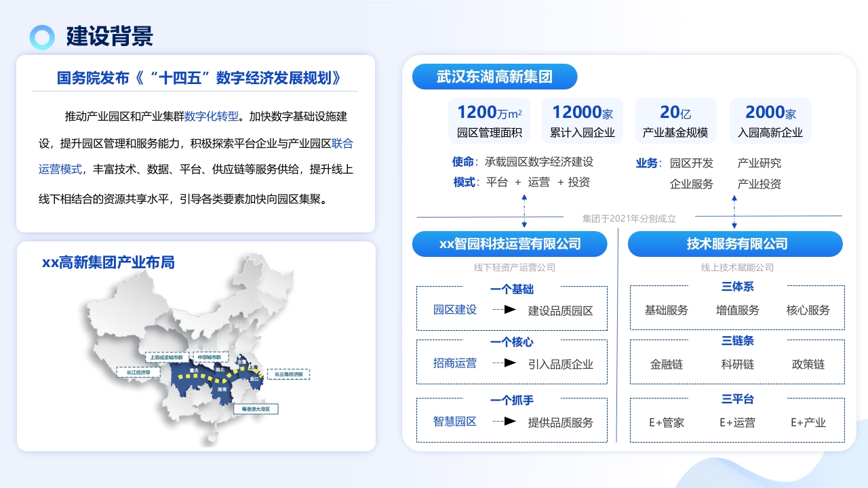Click the 建设背景 slide title
Viewport: 868px width, 488px height.
(x=110, y=37)
